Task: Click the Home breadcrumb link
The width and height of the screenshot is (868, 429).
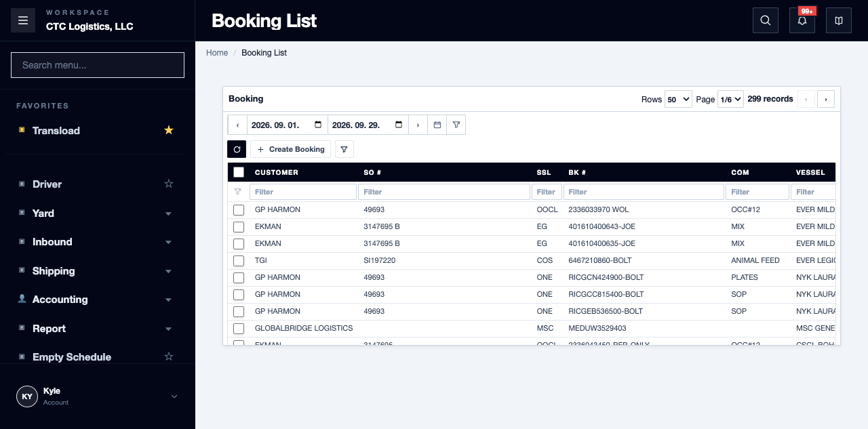Action: point(217,53)
